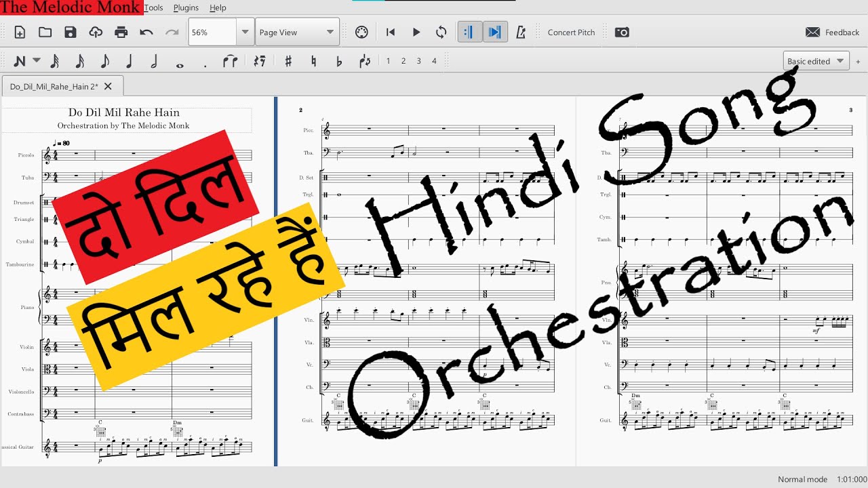
Task: Click the Normal mode status bar text
Action: (802, 479)
